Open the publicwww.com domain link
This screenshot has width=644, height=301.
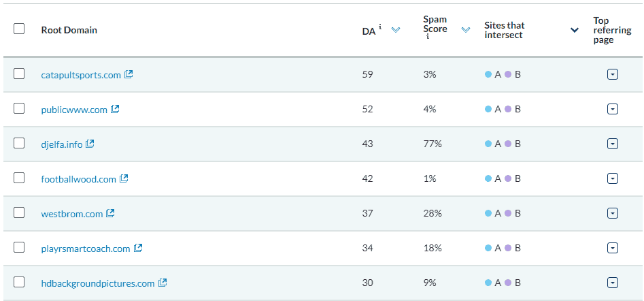[74, 110]
